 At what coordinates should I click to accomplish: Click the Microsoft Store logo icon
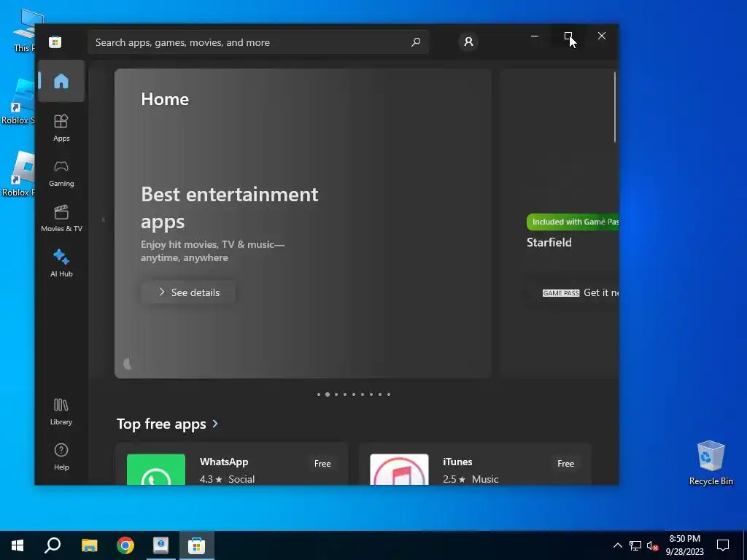pos(55,42)
